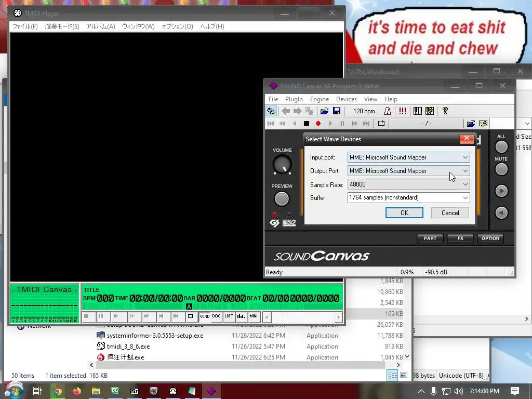The image size is (532, 399).
Task: Toggle the WRD view button in TMIDI Player
Action: click(x=205, y=316)
